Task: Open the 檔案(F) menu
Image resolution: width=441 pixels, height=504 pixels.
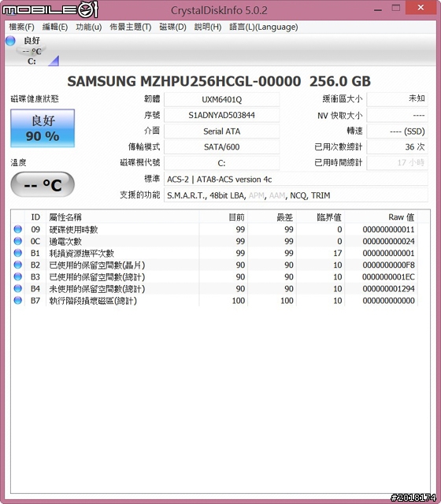Action: tap(21, 27)
